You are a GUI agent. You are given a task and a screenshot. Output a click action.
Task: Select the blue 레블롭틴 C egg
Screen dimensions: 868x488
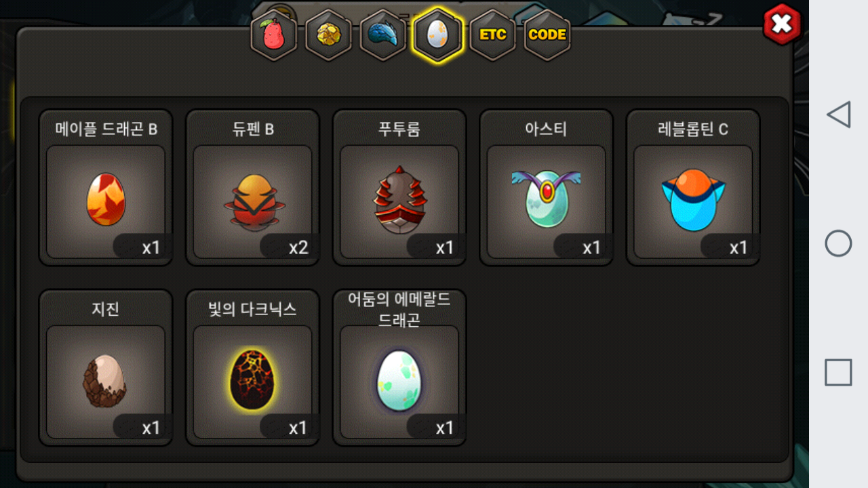[x=693, y=188]
